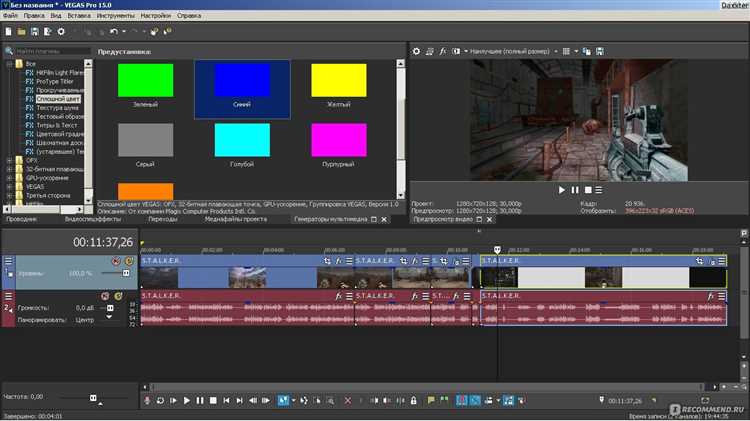The image size is (750, 421).
Task: Expand the VEGAS folder
Action: (9, 187)
